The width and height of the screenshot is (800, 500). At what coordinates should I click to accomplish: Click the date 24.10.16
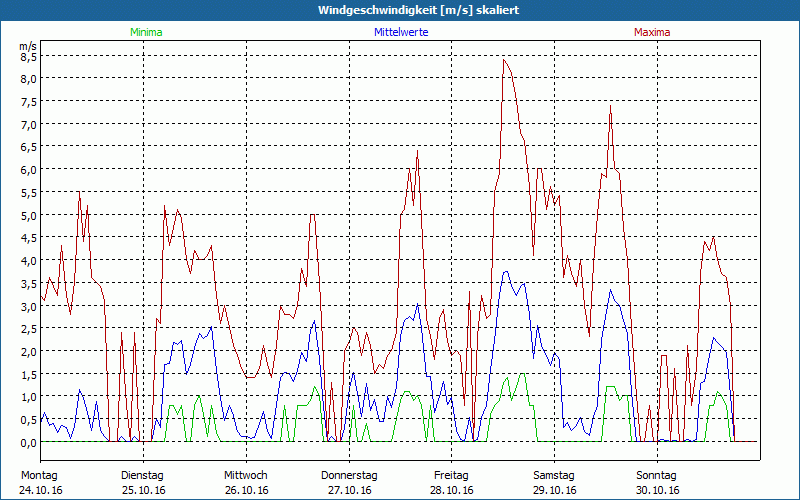coord(41,490)
